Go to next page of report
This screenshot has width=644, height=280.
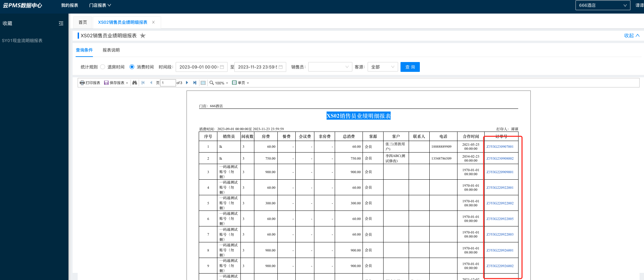187,83
